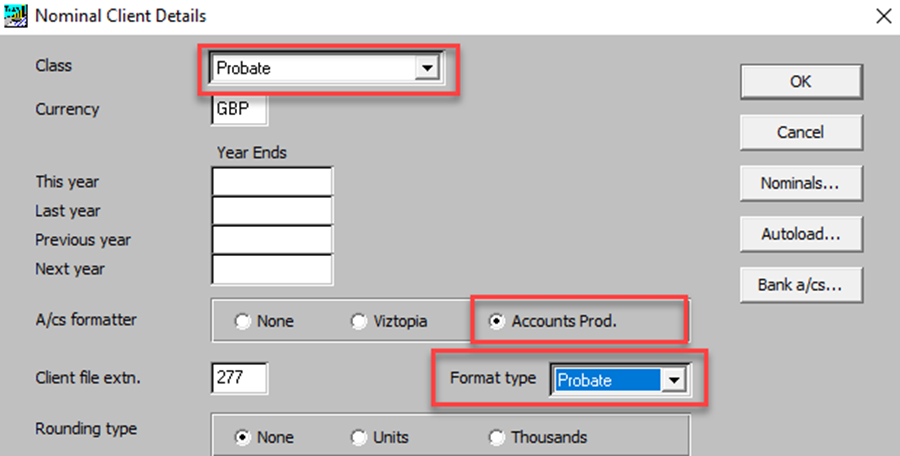
Task: Click the A/cs formatter label
Action: (86, 319)
